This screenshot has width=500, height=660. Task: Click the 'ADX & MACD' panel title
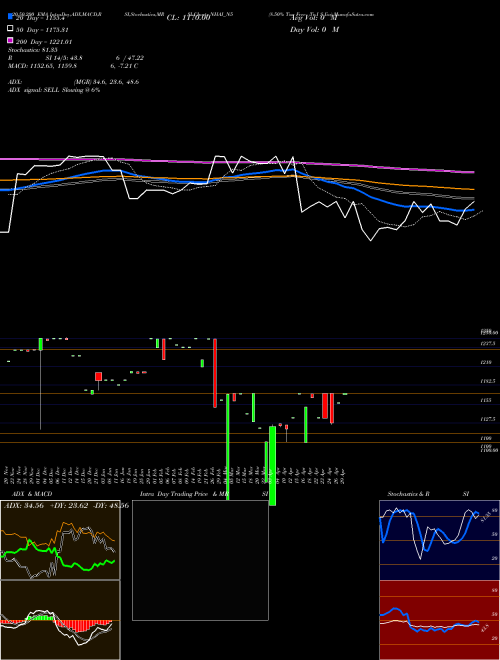[32, 494]
